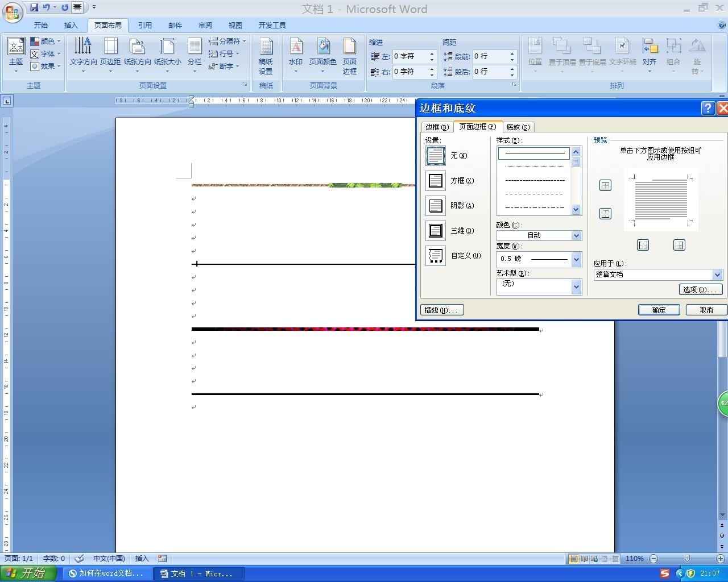Switch to 开始 Home ribbon tab

(x=41, y=26)
